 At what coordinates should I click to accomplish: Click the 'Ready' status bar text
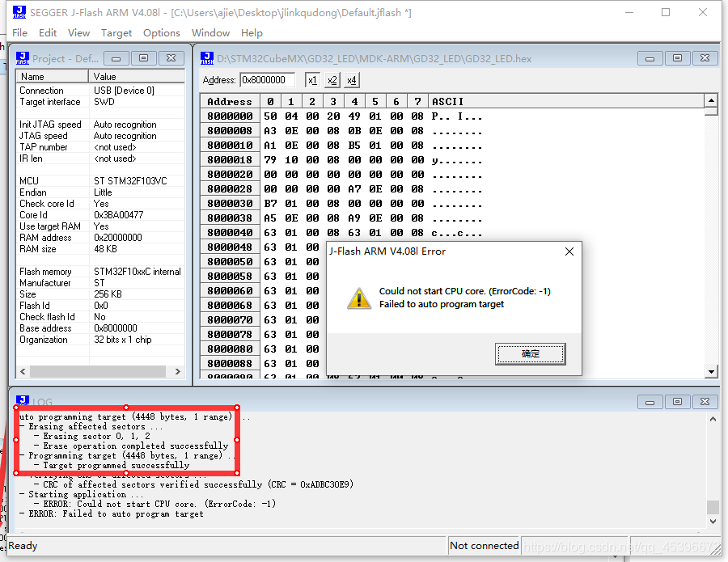point(23,546)
